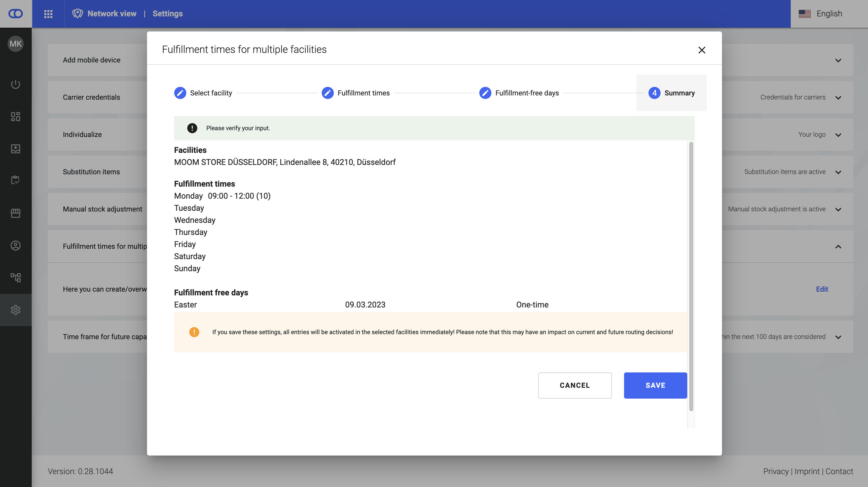Close the fulfillment times dialog
Viewport: 868px width, 487px height.
pyautogui.click(x=702, y=50)
